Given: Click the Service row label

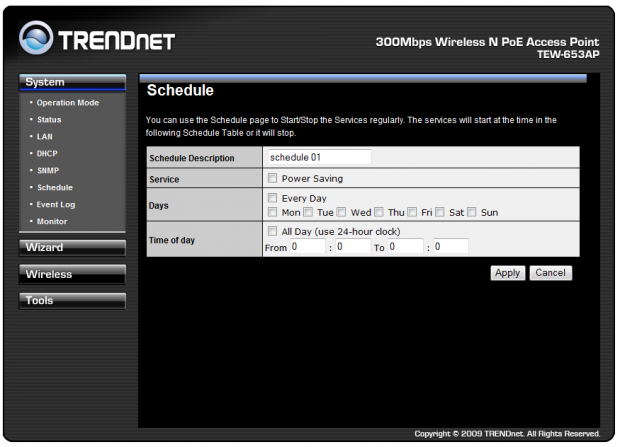Looking at the screenshot, I should 164,180.
